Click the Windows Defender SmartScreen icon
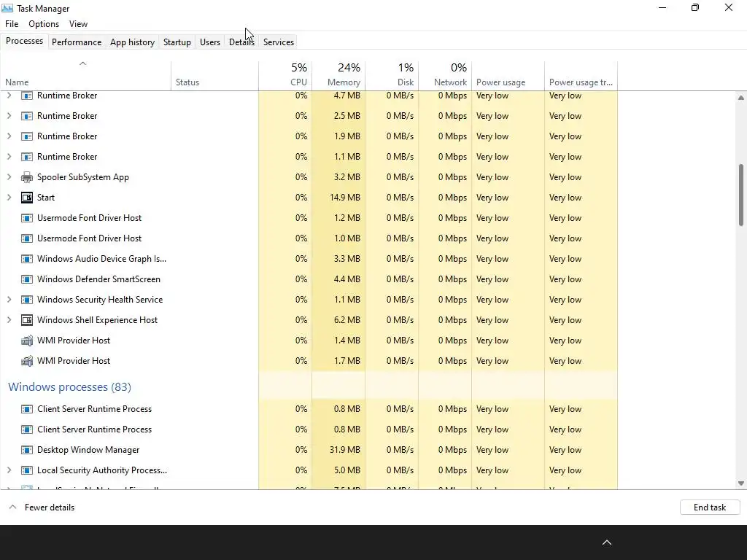The image size is (747, 560). coord(27,279)
